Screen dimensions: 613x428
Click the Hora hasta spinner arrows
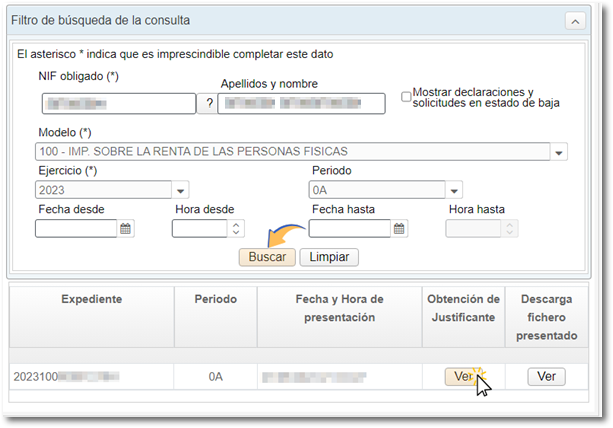point(510,229)
